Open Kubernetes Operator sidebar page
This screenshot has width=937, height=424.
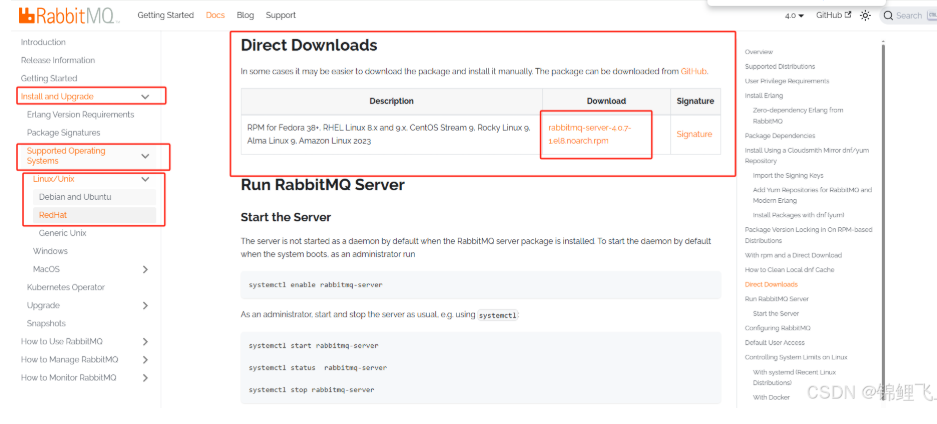click(66, 287)
